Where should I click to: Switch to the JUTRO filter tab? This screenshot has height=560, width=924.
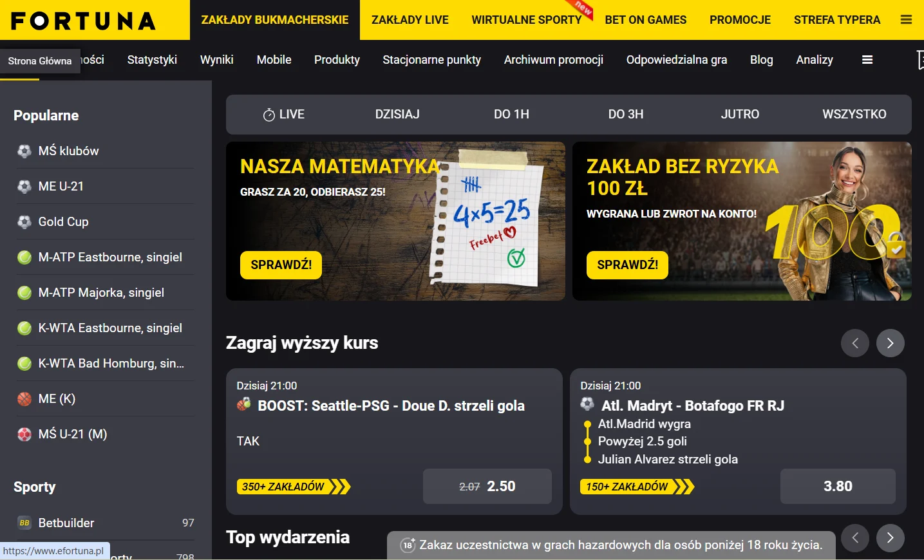(x=740, y=115)
